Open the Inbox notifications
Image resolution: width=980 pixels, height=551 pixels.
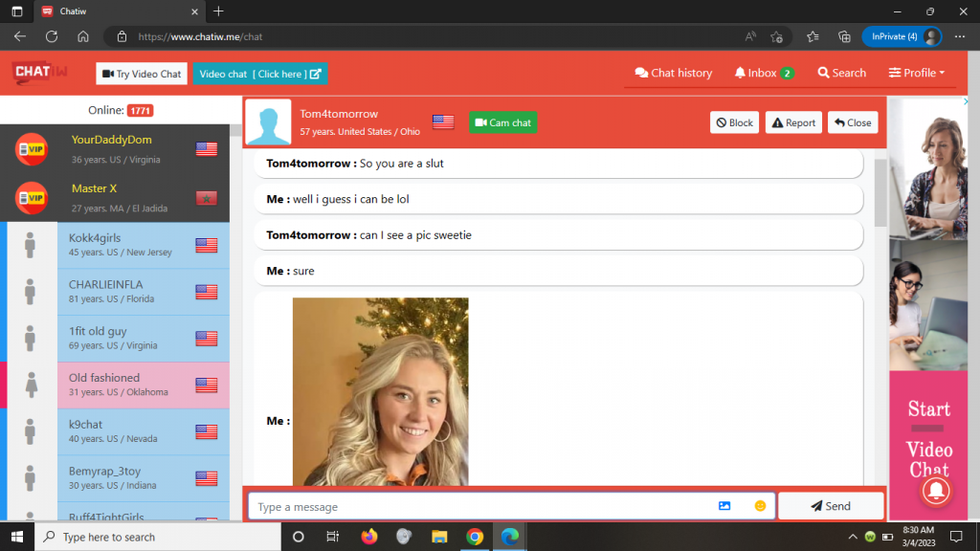764,73
